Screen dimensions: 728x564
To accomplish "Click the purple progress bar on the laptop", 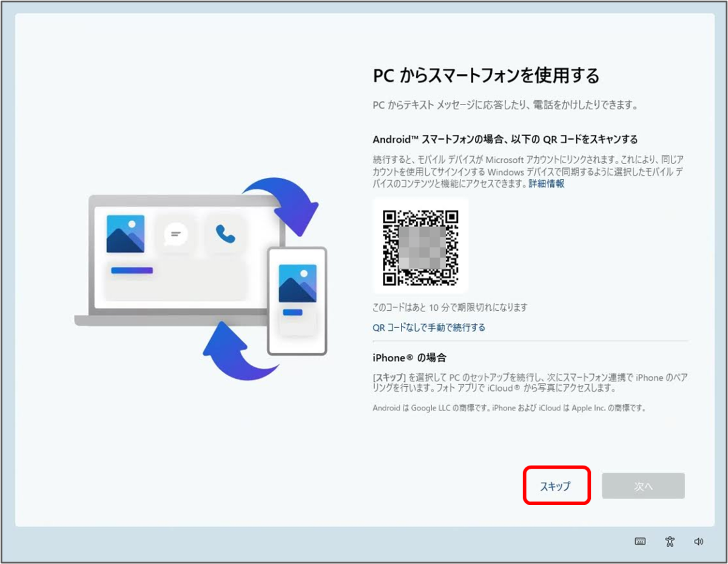I will [131, 270].
